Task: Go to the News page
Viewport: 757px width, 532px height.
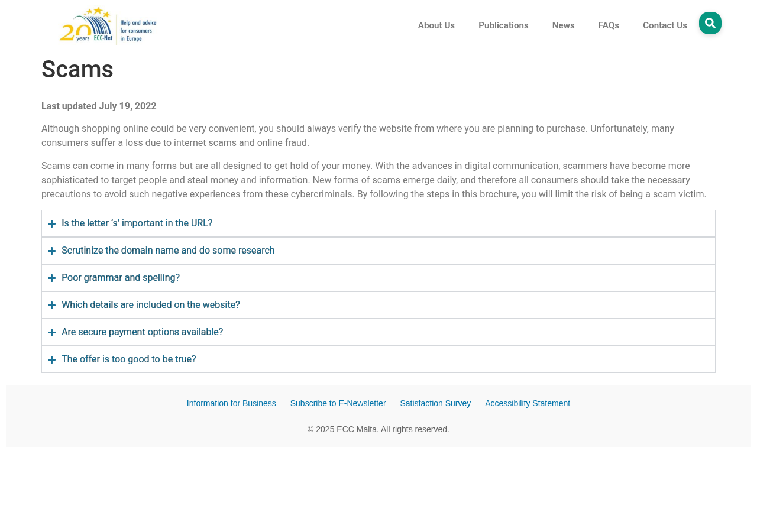Action: point(564,25)
